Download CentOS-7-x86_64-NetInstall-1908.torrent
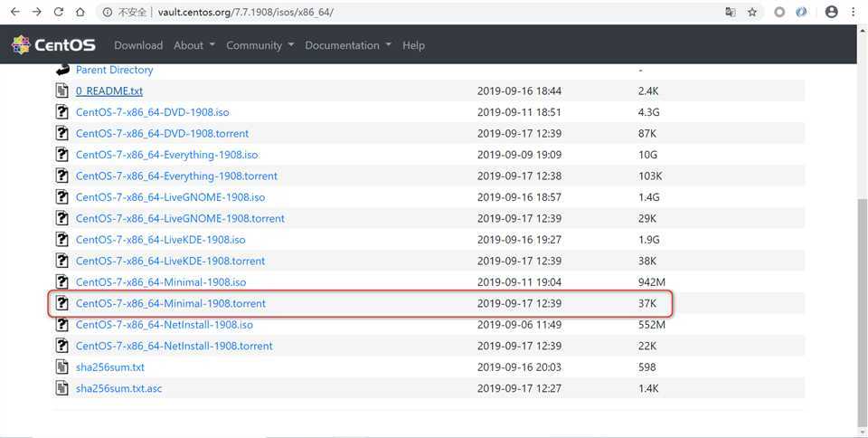The image size is (868, 438). pyautogui.click(x=175, y=346)
